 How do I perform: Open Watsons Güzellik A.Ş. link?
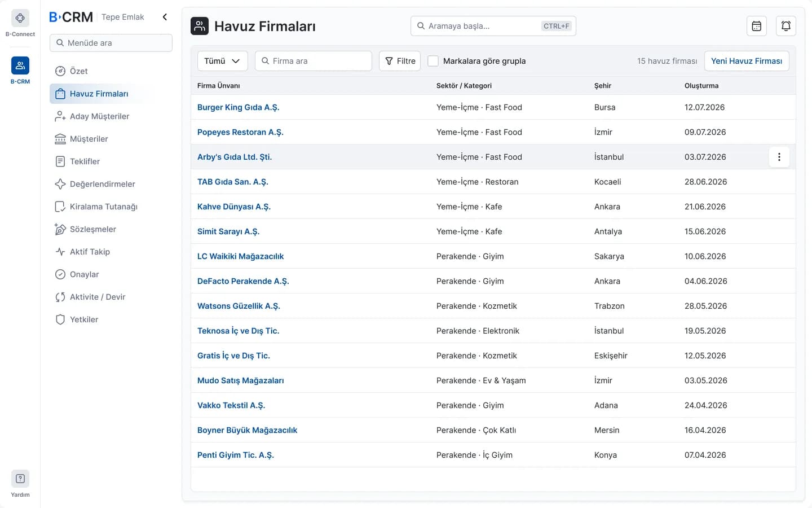(239, 306)
